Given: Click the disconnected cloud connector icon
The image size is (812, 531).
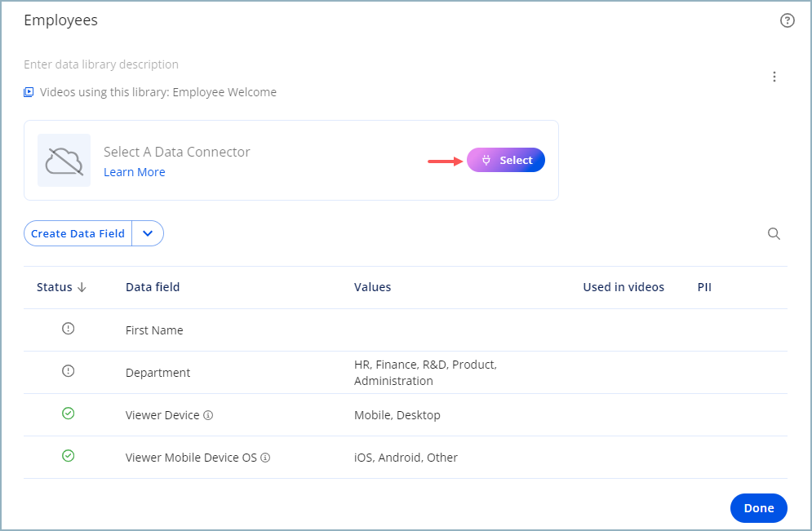Looking at the screenshot, I should pyautogui.click(x=64, y=161).
